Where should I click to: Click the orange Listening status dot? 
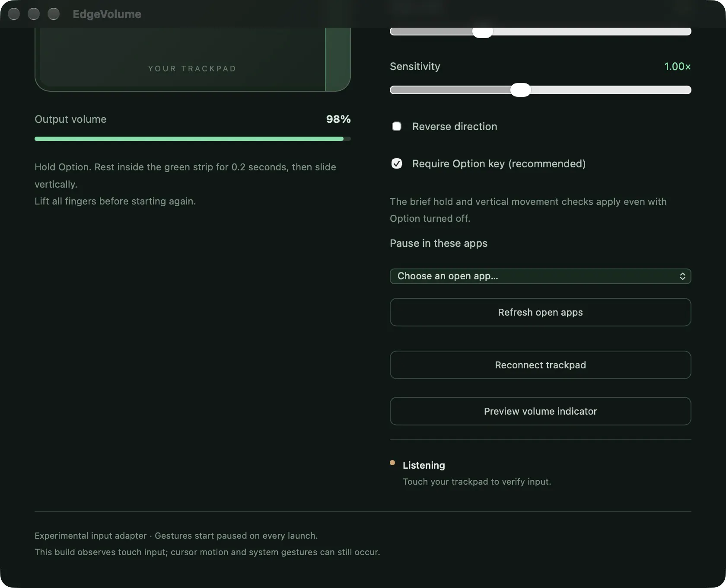click(x=392, y=463)
